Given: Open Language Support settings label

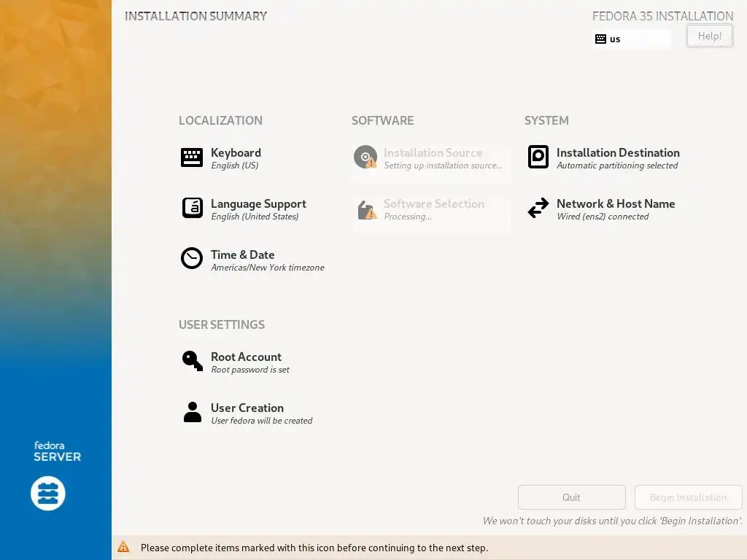Looking at the screenshot, I should 259,204.
